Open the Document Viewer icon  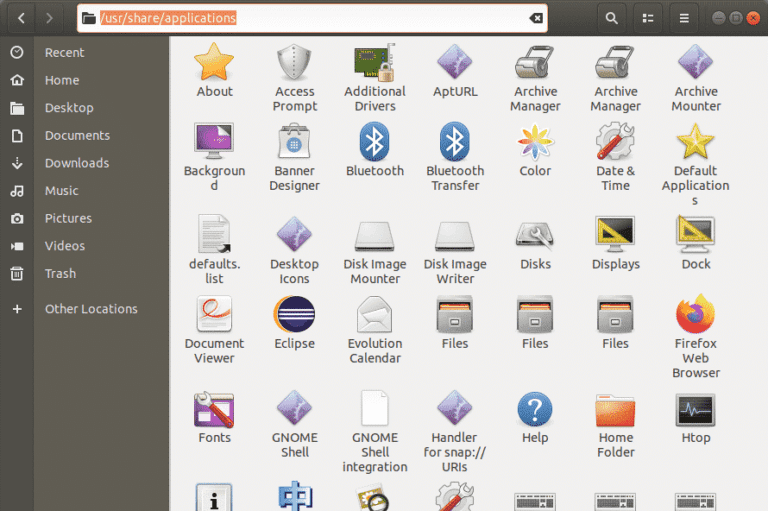(x=214, y=314)
